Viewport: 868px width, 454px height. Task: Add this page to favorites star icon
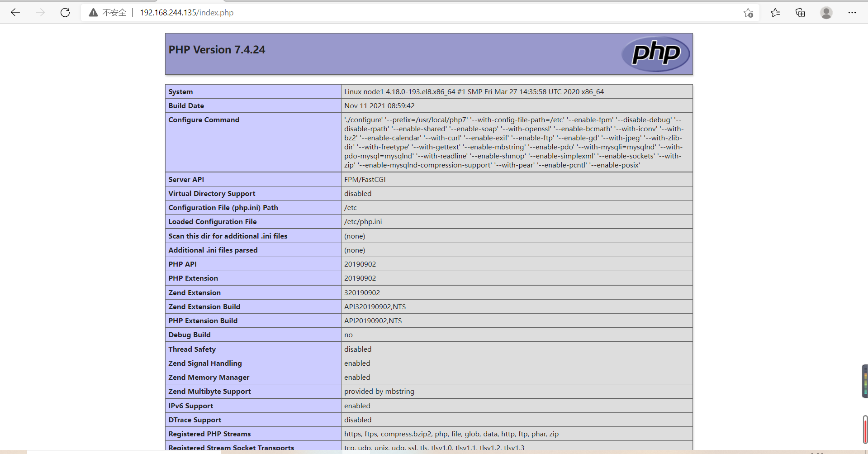click(748, 13)
